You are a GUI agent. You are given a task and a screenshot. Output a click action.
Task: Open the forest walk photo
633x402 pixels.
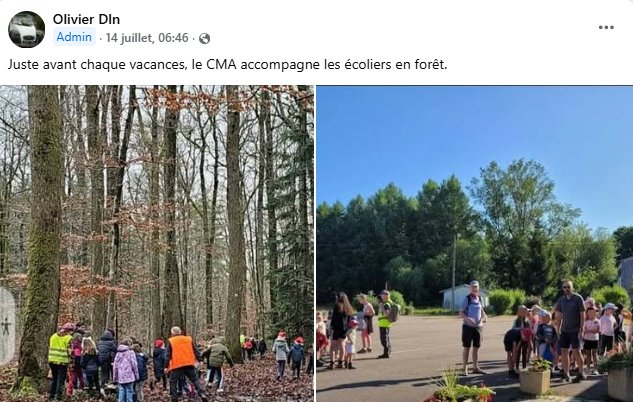[x=157, y=243]
